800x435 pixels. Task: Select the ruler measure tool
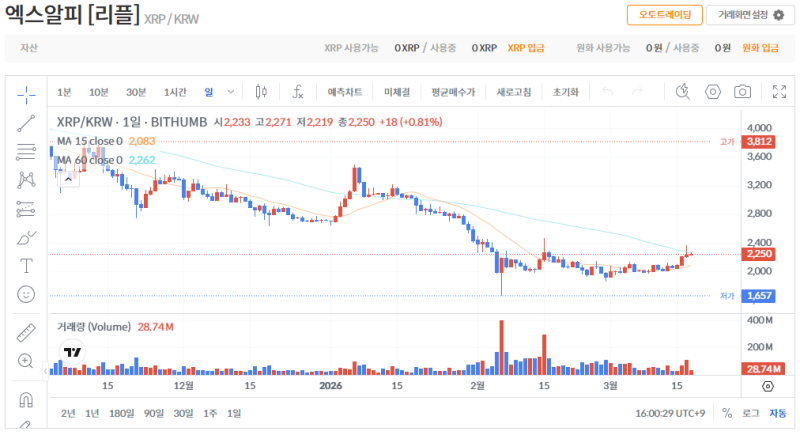[x=26, y=332]
